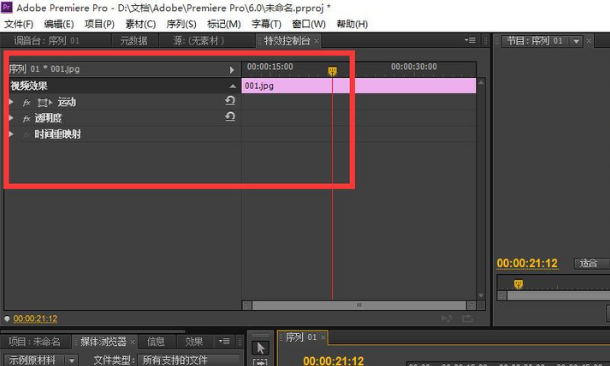This screenshot has width=610, height=366.
Task: Open the 适合 zoom level dropdown
Action: 592,263
